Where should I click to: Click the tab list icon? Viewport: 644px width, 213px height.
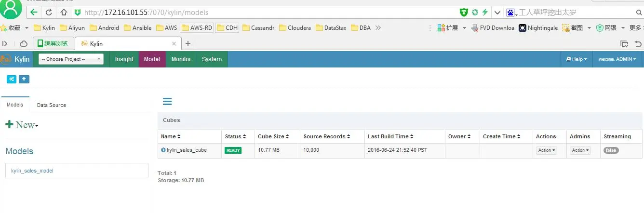[x=624, y=43]
